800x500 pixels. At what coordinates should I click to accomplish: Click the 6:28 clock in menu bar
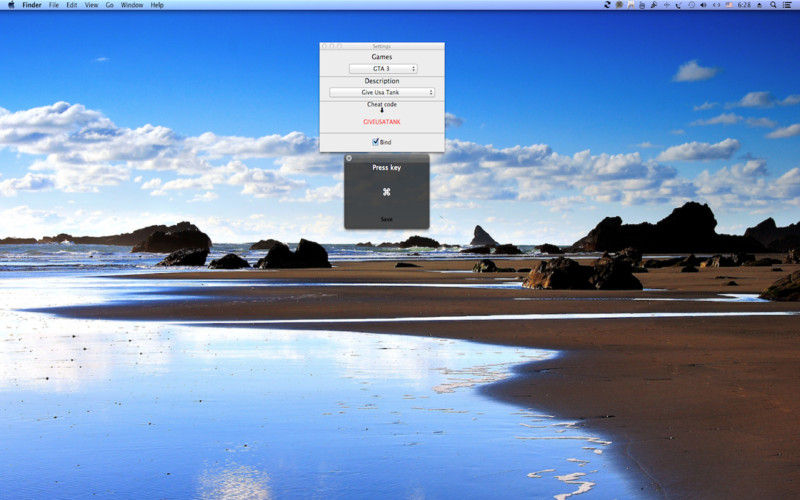pyautogui.click(x=744, y=5)
